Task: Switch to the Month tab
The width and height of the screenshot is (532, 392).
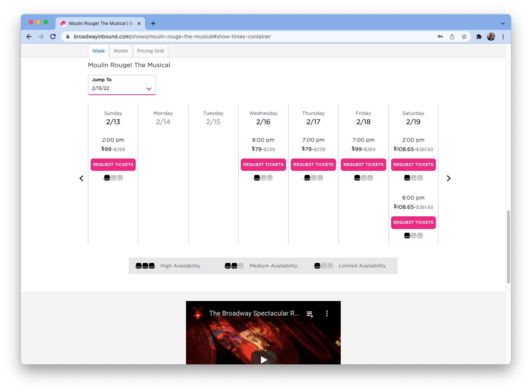Action: coord(121,51)
